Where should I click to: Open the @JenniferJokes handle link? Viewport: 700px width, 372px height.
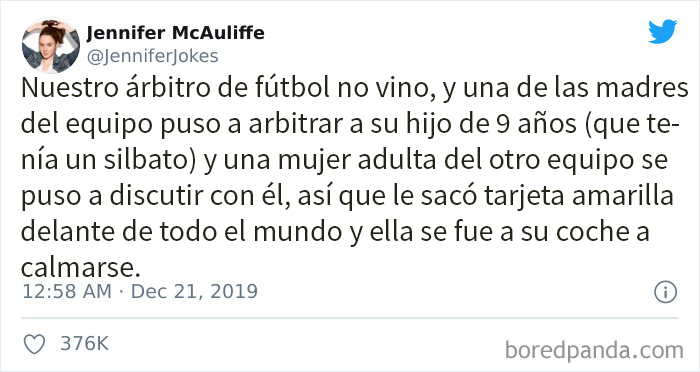coord(152,56)
